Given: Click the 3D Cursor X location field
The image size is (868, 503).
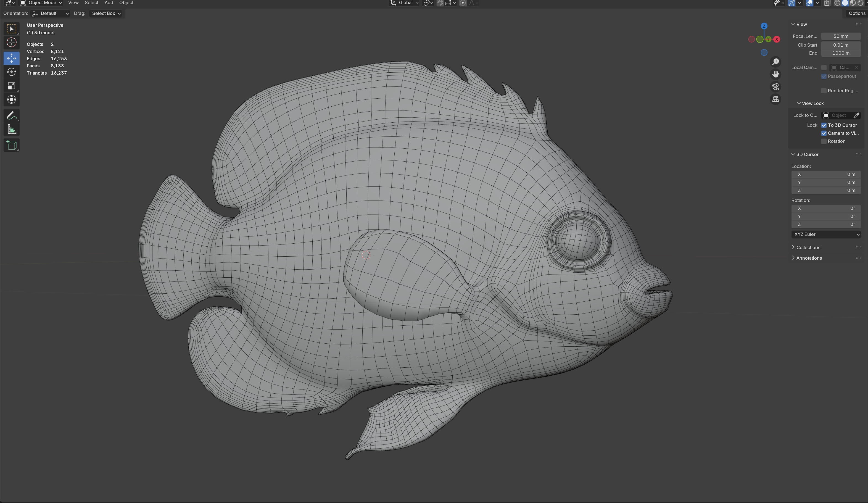Looking at the screenshot, I should (x=826, y=174).
